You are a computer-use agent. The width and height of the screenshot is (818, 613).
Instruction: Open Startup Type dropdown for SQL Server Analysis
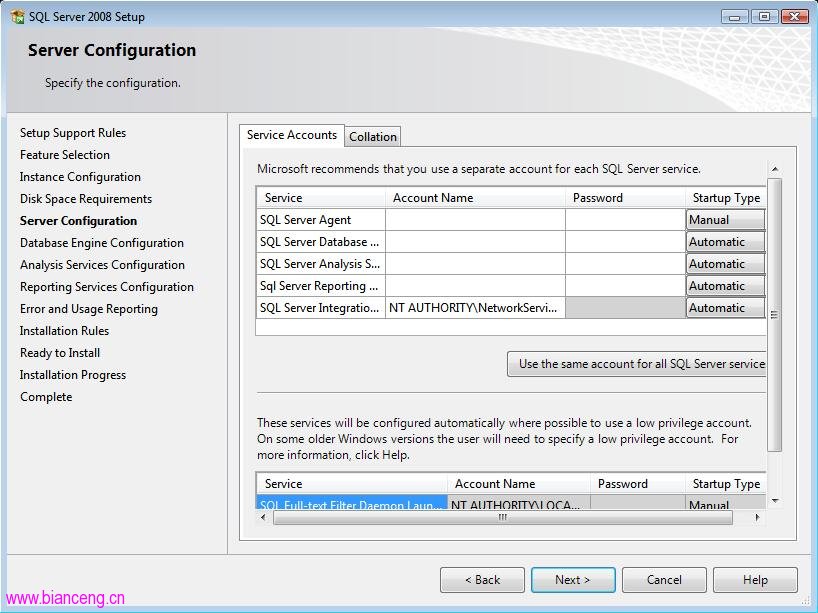click(x=725, y=264)
